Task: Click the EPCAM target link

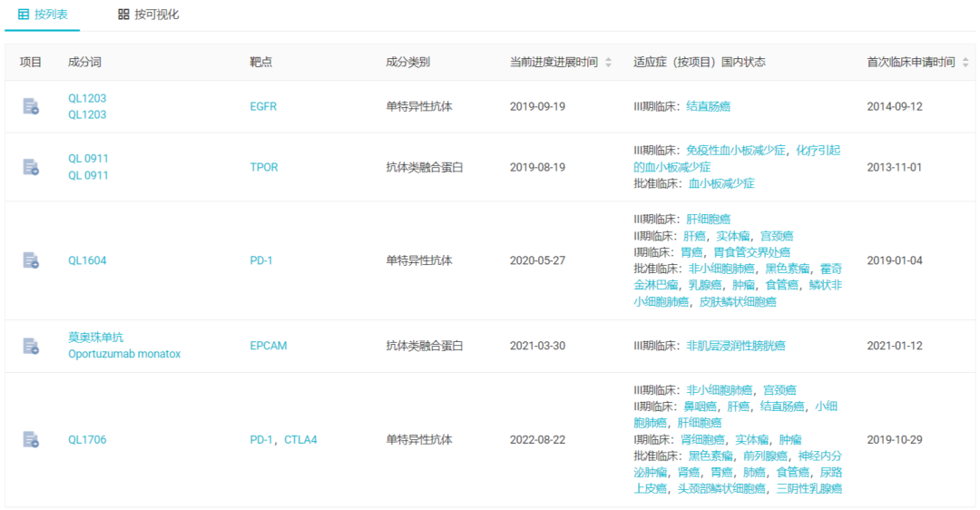Action: pos(269,346)
